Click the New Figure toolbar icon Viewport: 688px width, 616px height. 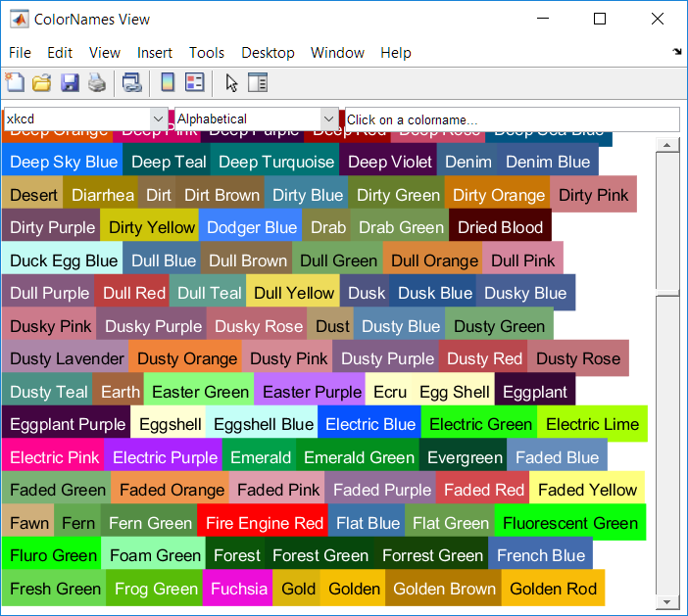coord(15,83)
